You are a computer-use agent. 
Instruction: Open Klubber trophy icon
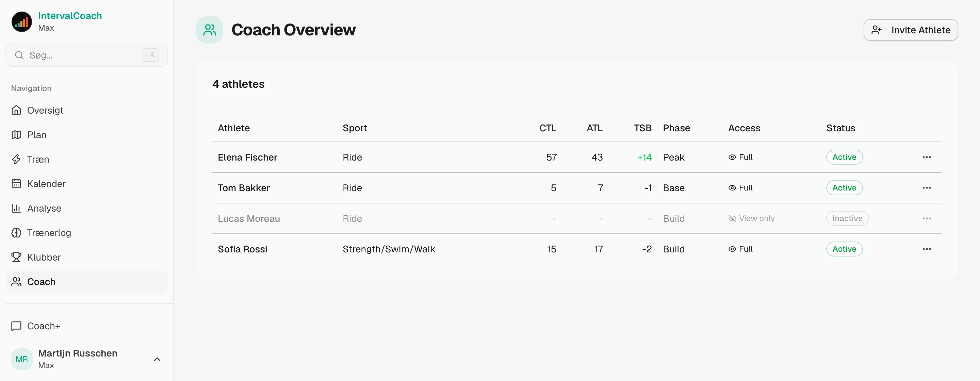16,258
